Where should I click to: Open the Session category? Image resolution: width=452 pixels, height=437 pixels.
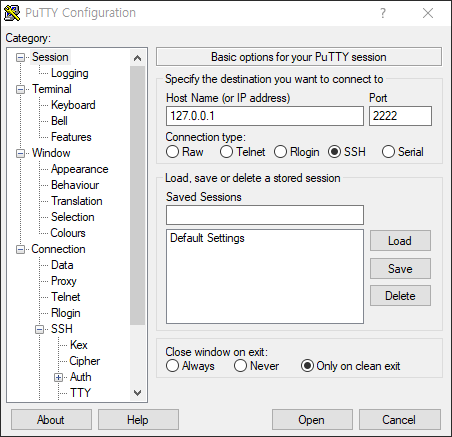[x=50, y=57]
